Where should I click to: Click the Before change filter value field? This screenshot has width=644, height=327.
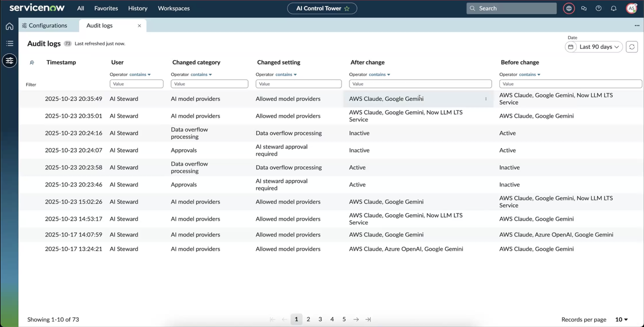571,84
